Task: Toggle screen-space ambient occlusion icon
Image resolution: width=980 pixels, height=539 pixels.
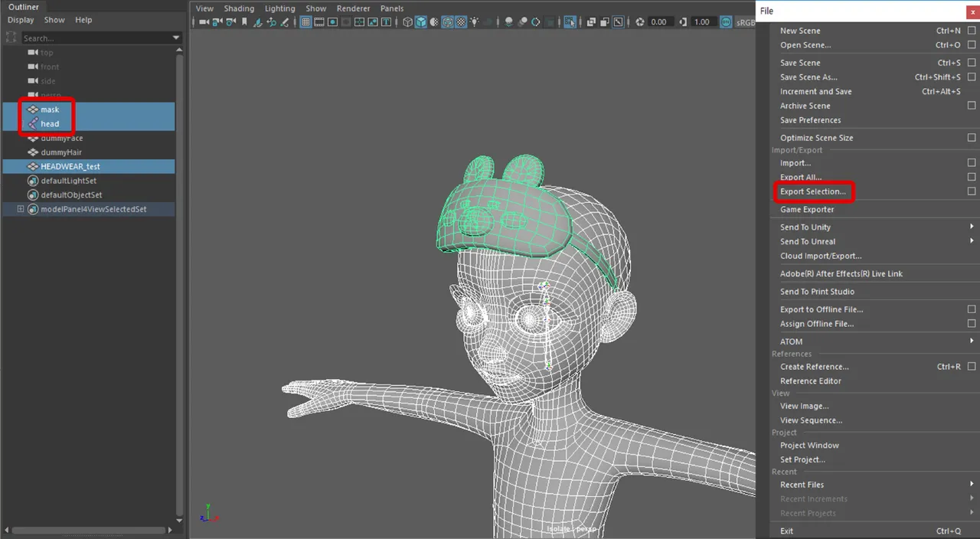Action: point(509,21)
